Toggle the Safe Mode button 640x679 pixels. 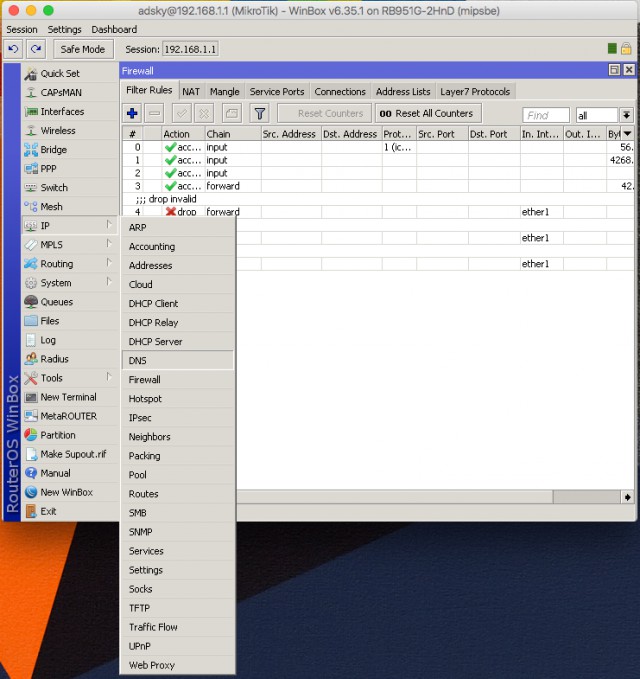[83, 49]
